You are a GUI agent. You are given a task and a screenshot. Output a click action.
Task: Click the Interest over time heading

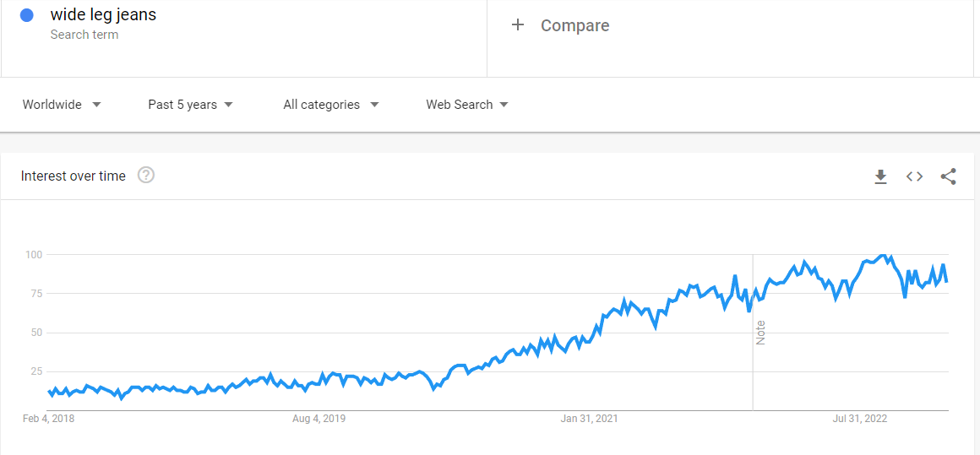(73, 176)
